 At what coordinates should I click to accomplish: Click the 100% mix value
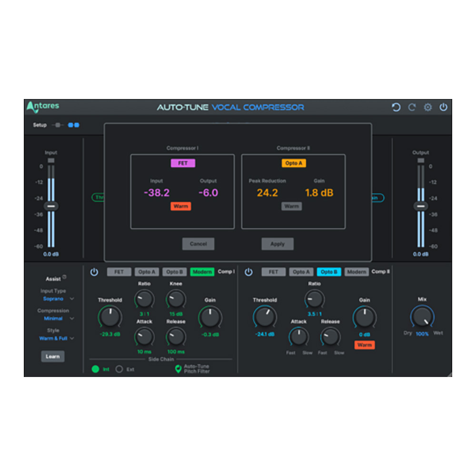422,334
